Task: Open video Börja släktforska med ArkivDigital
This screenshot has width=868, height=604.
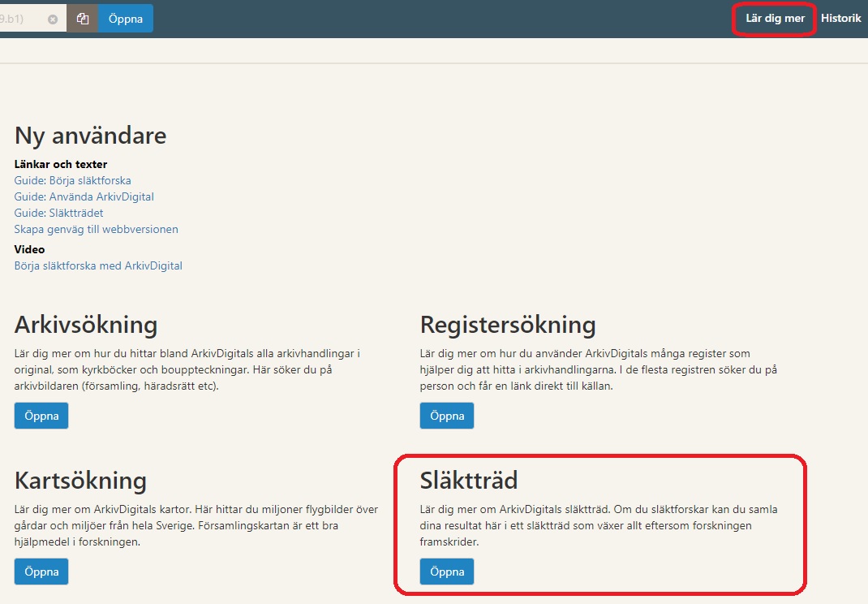Action: (x=98, y=266)
